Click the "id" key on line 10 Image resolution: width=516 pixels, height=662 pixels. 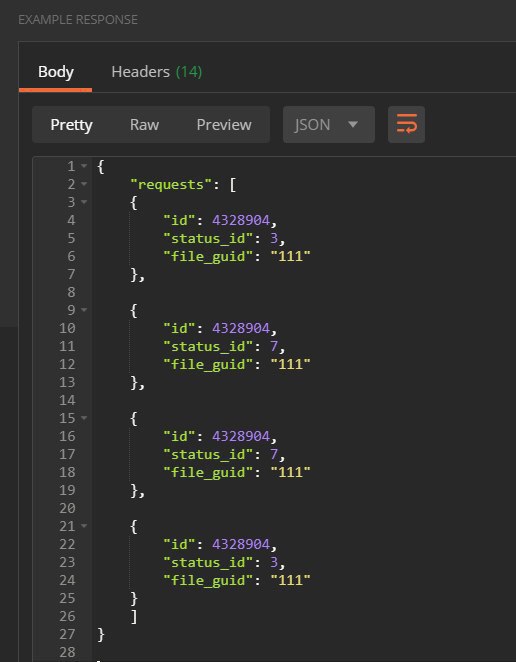coord(179,328)
